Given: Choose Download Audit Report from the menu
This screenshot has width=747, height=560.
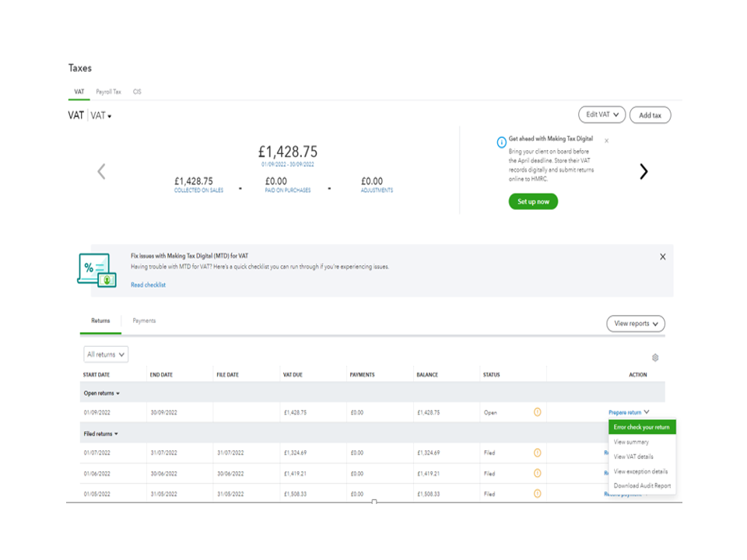Looking at the screenshot, I should coord(642,486).
